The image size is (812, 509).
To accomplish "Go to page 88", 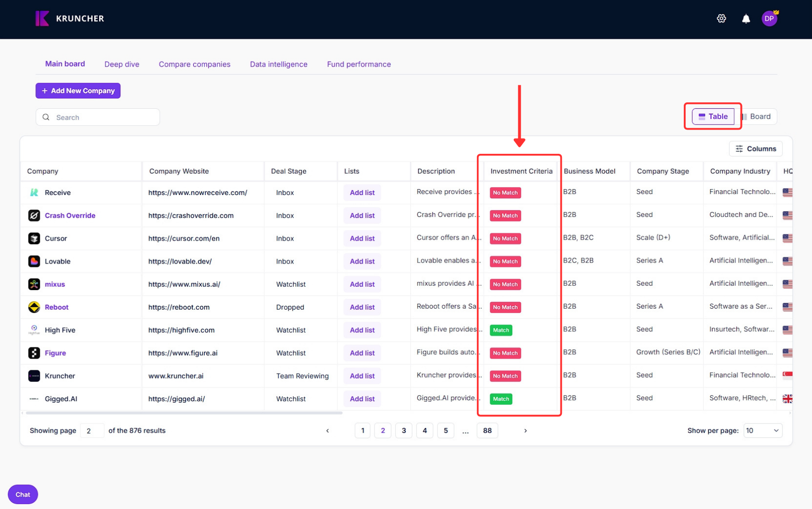I will point(487,430).
